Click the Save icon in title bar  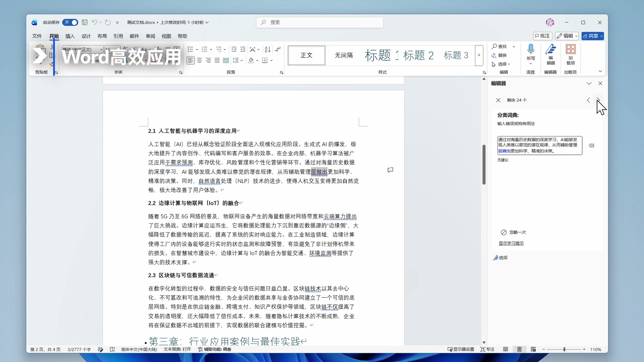pyautogui.click(x=85, y=22)
